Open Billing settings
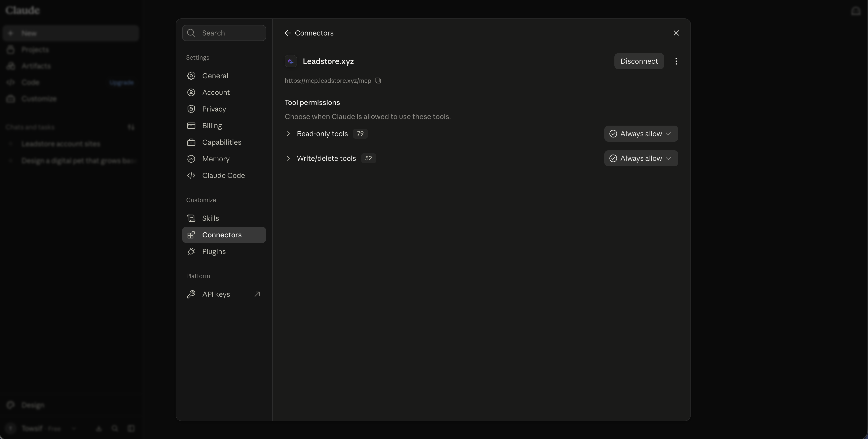The height and width of the screenshot is (439, 868). (224, 125)
